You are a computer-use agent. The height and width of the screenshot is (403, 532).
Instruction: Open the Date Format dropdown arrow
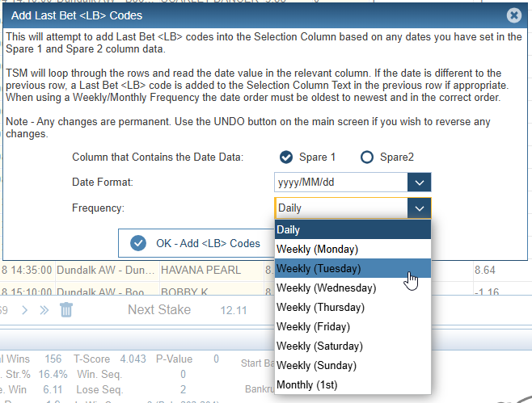pyautogui.click(x=418, y=183)
